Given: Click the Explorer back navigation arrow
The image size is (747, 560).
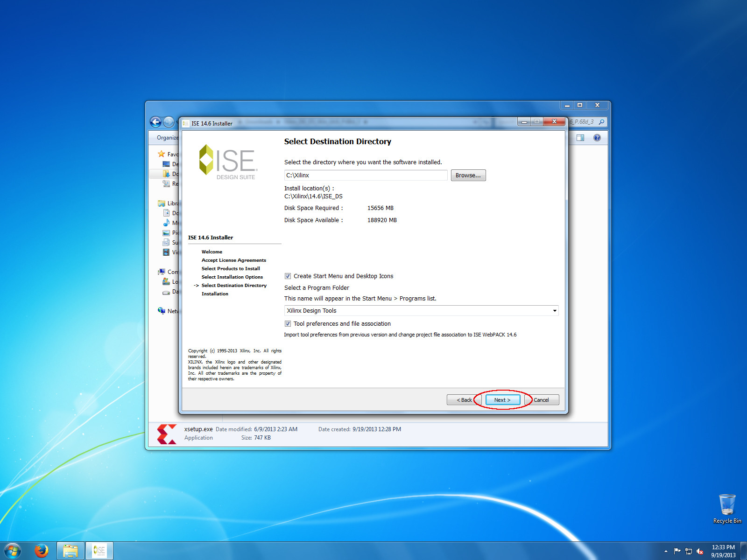Looking at the screenshot, I should point(156,122).
